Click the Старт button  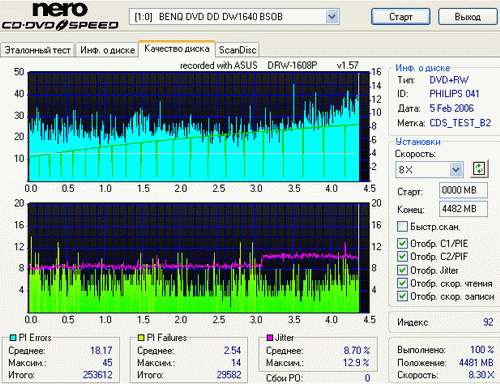(x=401, y=17)
